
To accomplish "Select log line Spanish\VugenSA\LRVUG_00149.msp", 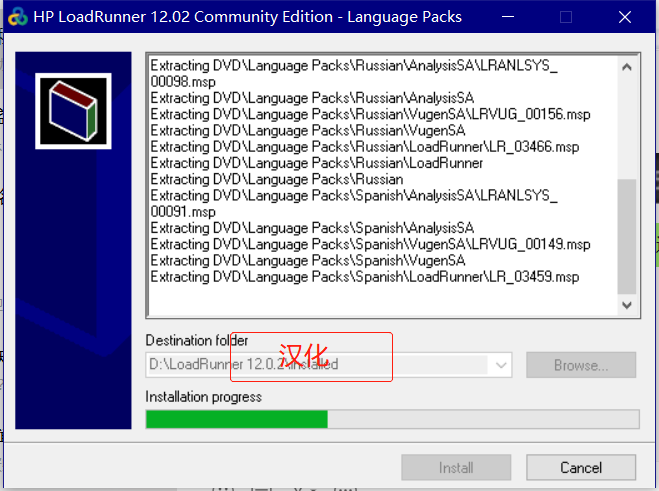I will 370,244.
